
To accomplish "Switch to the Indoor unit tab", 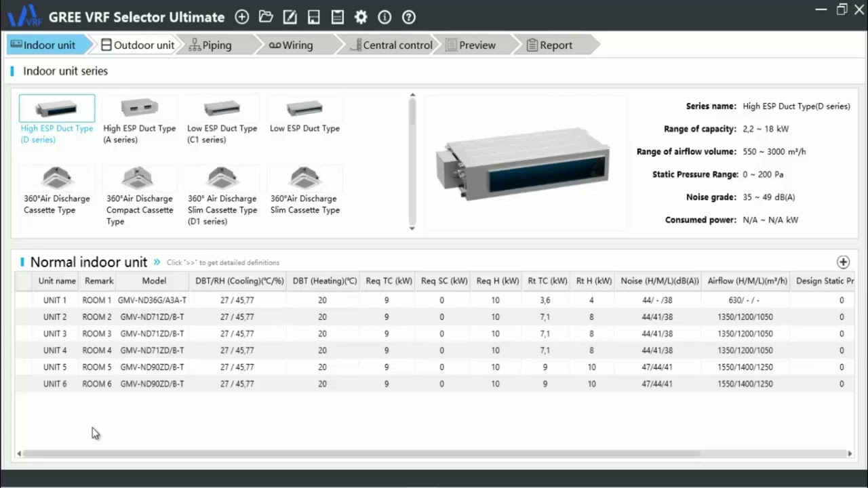I will 49,45.
